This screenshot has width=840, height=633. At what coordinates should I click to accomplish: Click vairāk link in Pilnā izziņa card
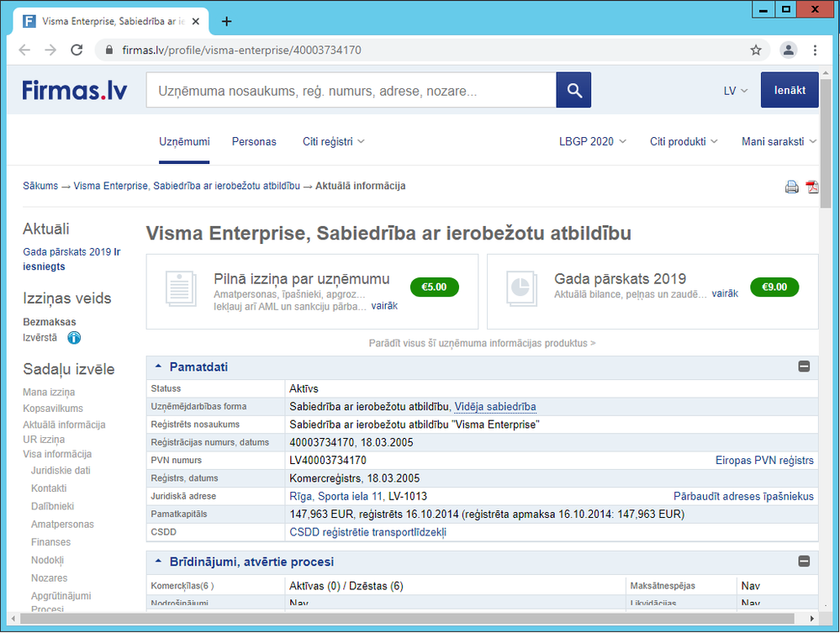point(384,306)
